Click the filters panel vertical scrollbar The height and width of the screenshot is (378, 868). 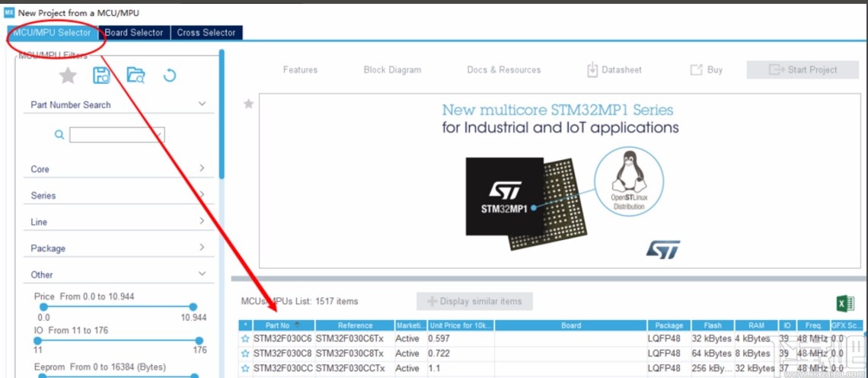pos(222,114)
